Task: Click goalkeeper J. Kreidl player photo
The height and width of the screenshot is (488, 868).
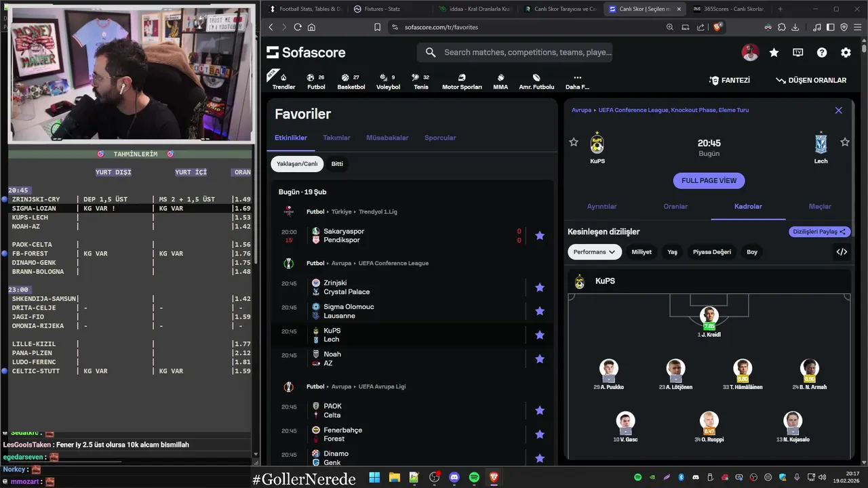Action: (x=709, y=316)
